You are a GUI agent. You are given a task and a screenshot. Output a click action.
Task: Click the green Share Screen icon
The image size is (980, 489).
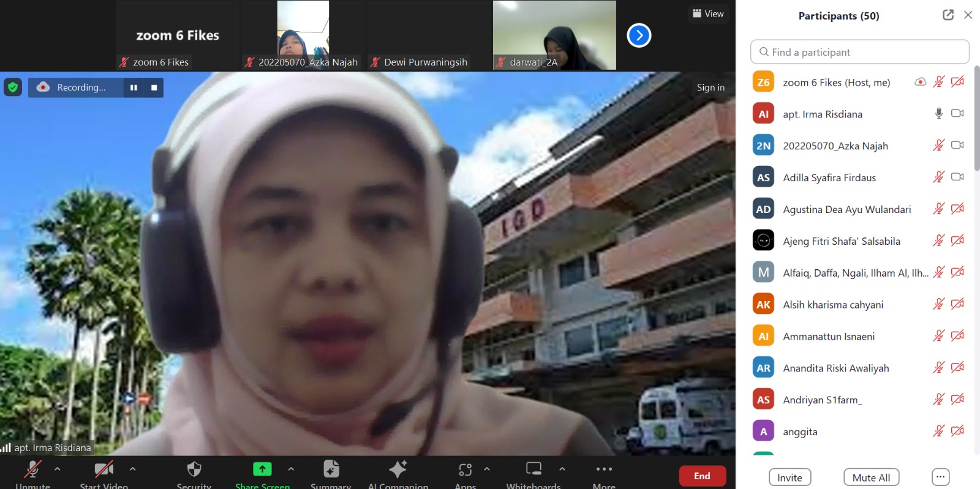[x=262, y=469]
